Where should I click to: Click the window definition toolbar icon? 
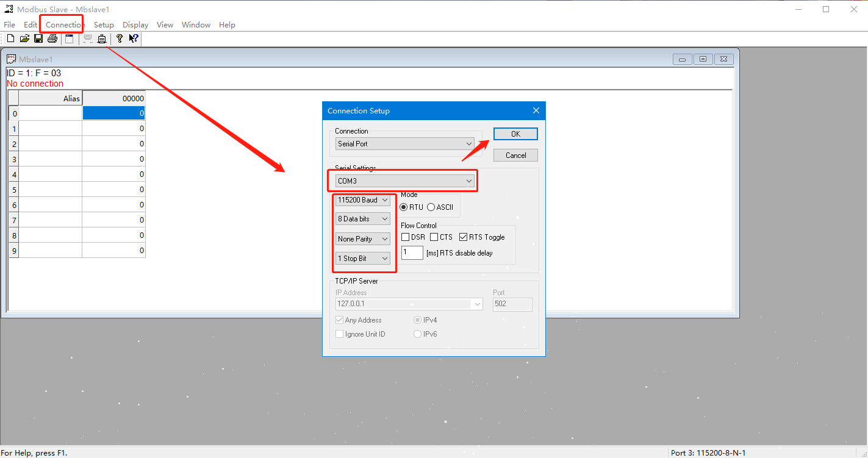[x=69, y=39]
